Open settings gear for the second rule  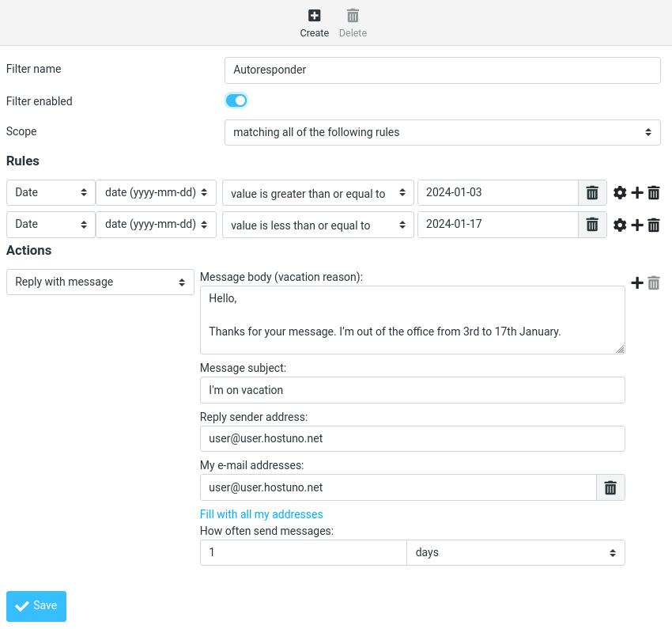tap(620, 225)
